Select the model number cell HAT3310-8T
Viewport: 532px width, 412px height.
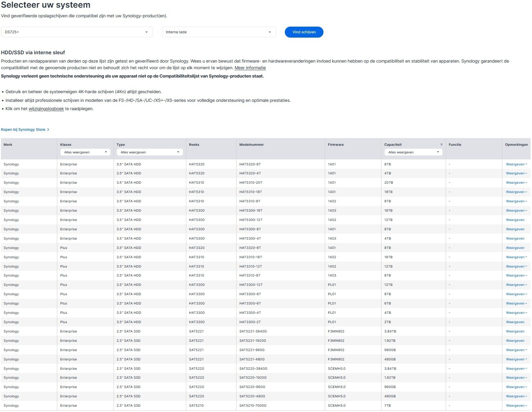(x=250, y=276)
